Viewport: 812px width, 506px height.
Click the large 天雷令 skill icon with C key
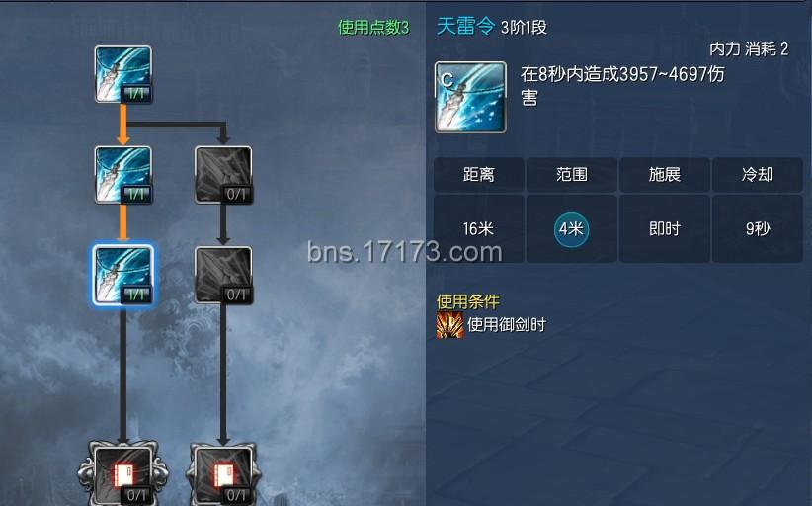[x=470, y=98]
